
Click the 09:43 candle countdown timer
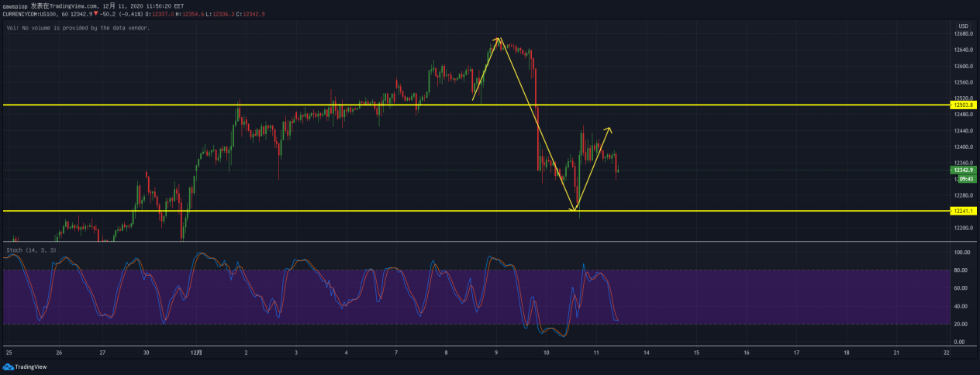[x=964, y=178]
